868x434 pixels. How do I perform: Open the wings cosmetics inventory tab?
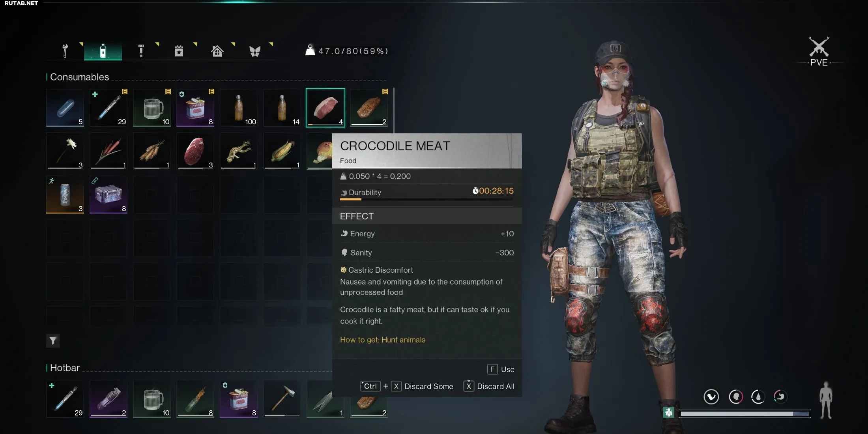[255, 51]
